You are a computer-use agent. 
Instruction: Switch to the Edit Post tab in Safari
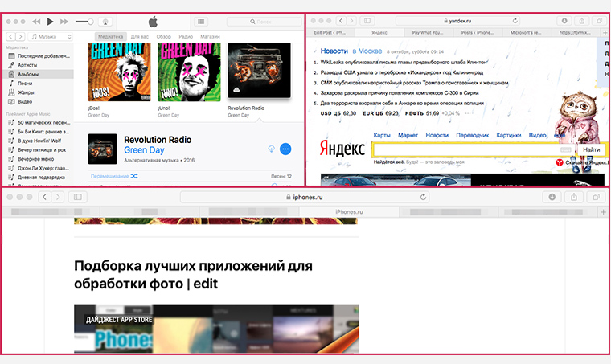[330, 33]
